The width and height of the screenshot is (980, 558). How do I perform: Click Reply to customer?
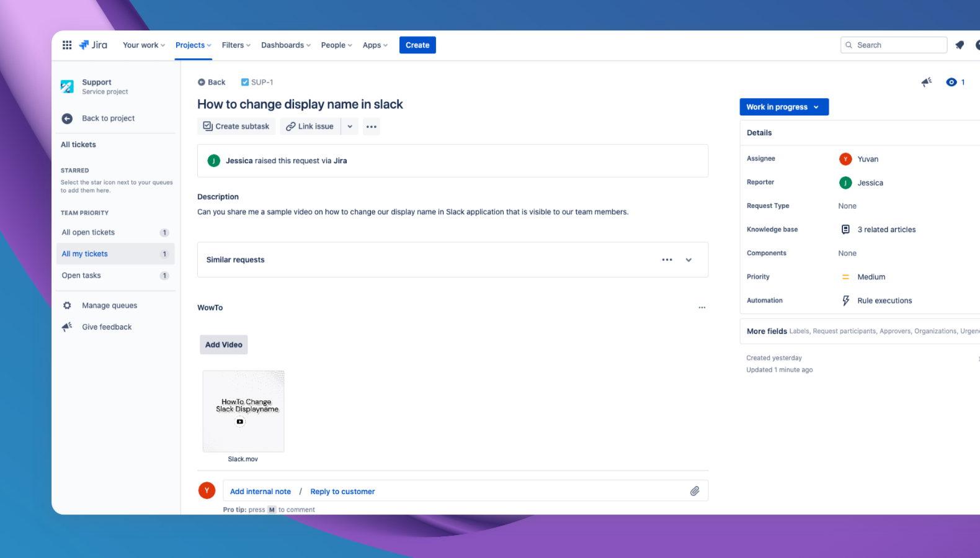point(342,492)
